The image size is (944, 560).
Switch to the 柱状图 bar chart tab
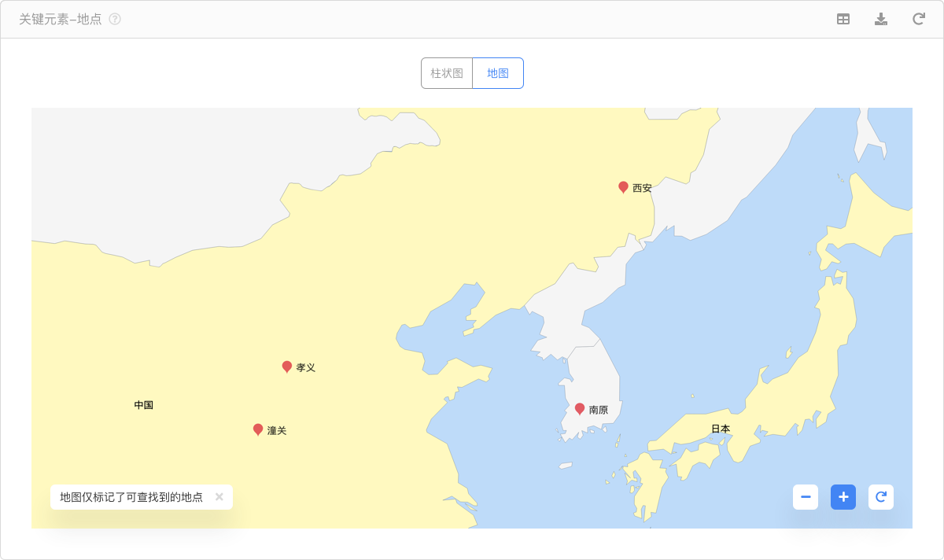coord(447,73)
